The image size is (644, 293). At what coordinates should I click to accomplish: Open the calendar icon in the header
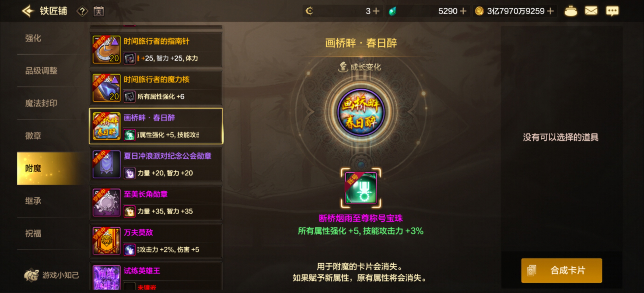tap(99, 11)
